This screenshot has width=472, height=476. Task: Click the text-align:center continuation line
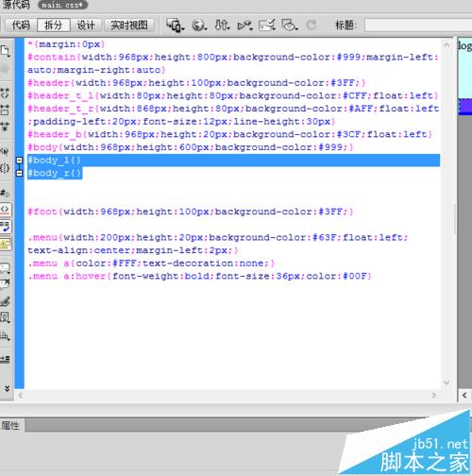point(133,250)
